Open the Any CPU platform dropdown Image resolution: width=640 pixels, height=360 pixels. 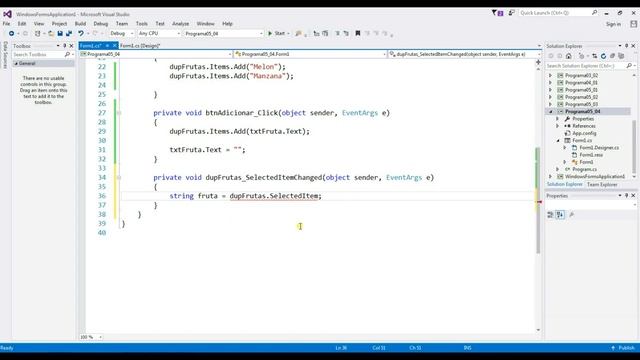tap(159, 33)
